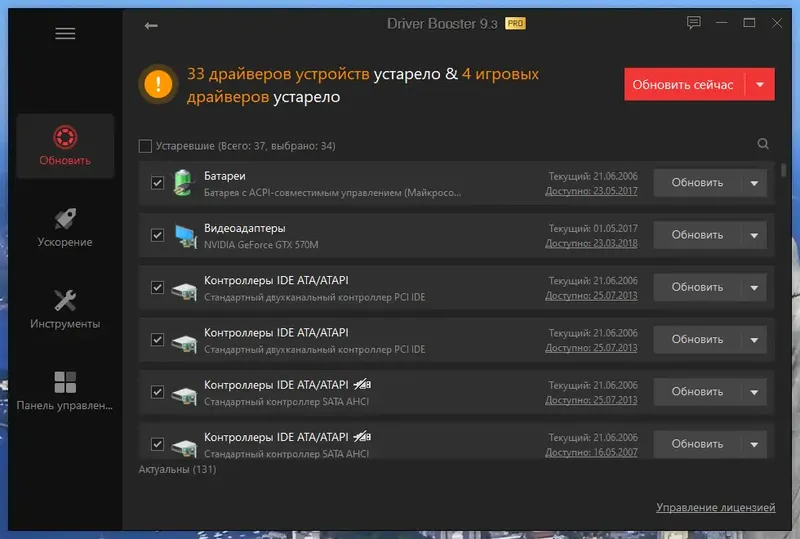Image resolution: width=800 pixels, height=539 pixels.
Task: Open the Доступно: 16.05.2007 link
Action: click(x=591, y=452)
